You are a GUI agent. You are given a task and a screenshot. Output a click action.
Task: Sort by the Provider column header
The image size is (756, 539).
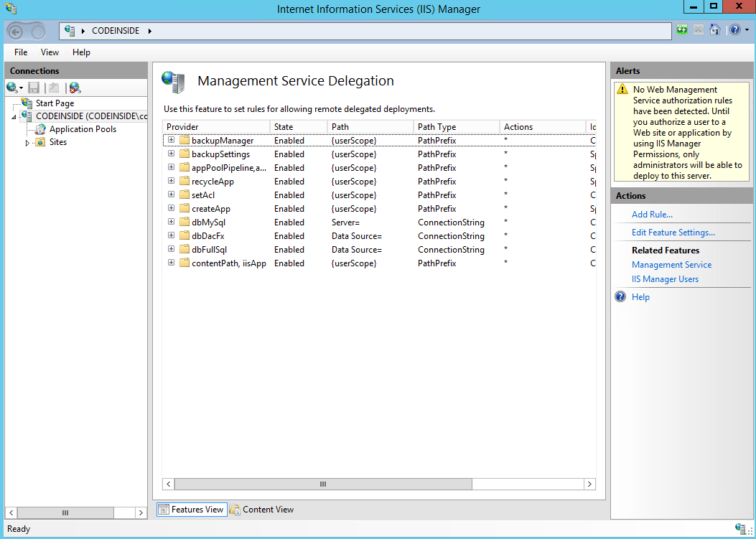point(216,127)
